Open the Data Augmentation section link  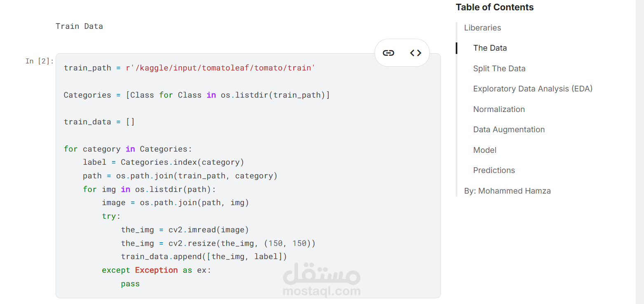pyautogui.click(x=508, y=129)
